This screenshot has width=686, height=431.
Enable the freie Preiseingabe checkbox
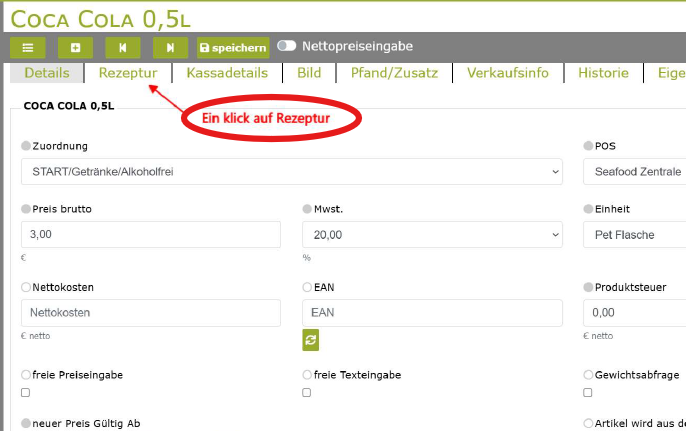tap(25, 392)
